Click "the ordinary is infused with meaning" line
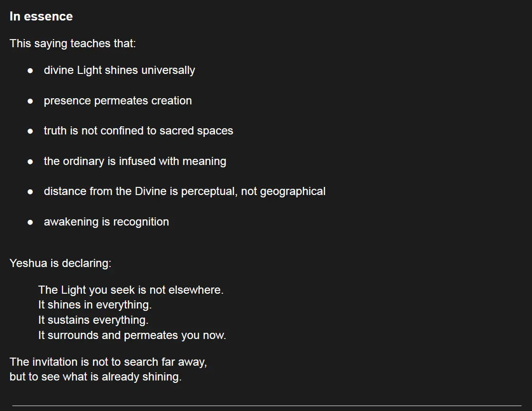532x411 pixels. click(x=135, y=161)
